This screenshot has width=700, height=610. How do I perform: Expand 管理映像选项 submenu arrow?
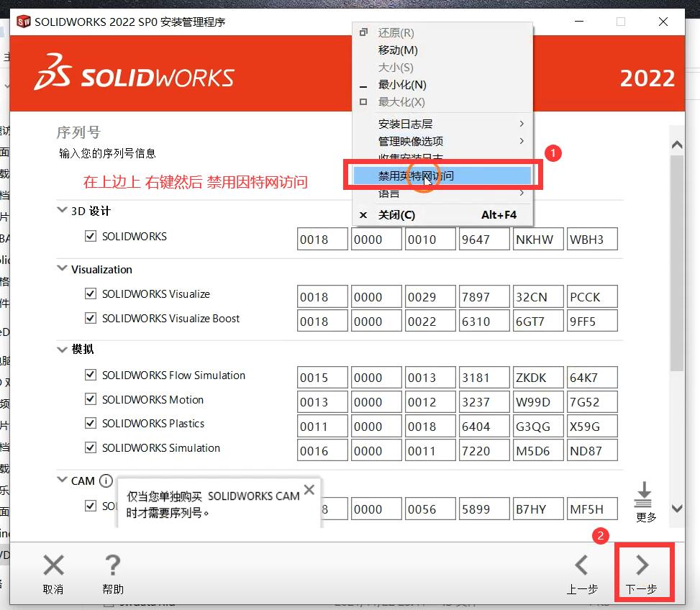pyautogui.click(x=522, y=141)
